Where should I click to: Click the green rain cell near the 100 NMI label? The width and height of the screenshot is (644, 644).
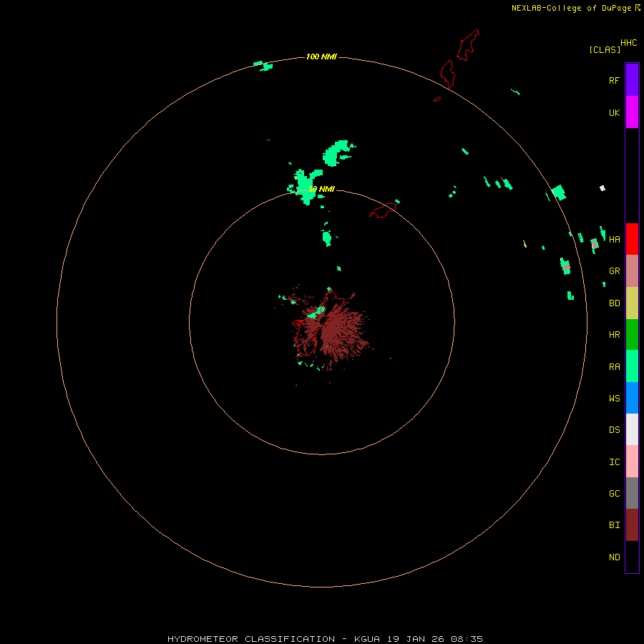click(x=263, y=65)
